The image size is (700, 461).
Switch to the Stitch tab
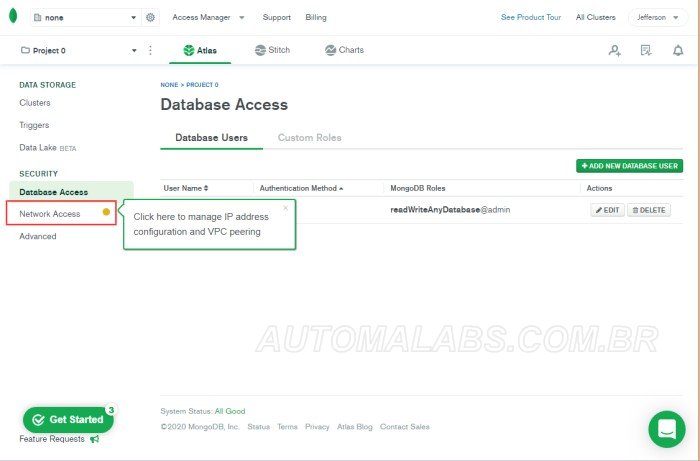(x=272, y=50)
